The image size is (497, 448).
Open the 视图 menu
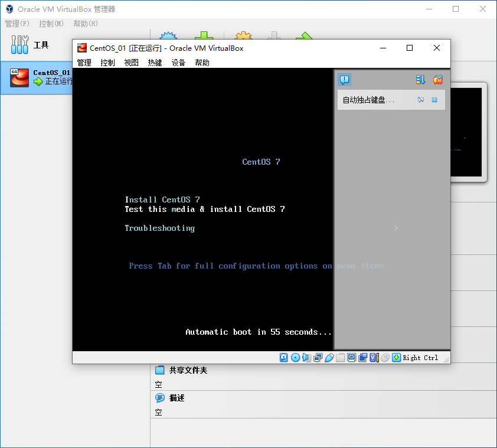[131, 63]
